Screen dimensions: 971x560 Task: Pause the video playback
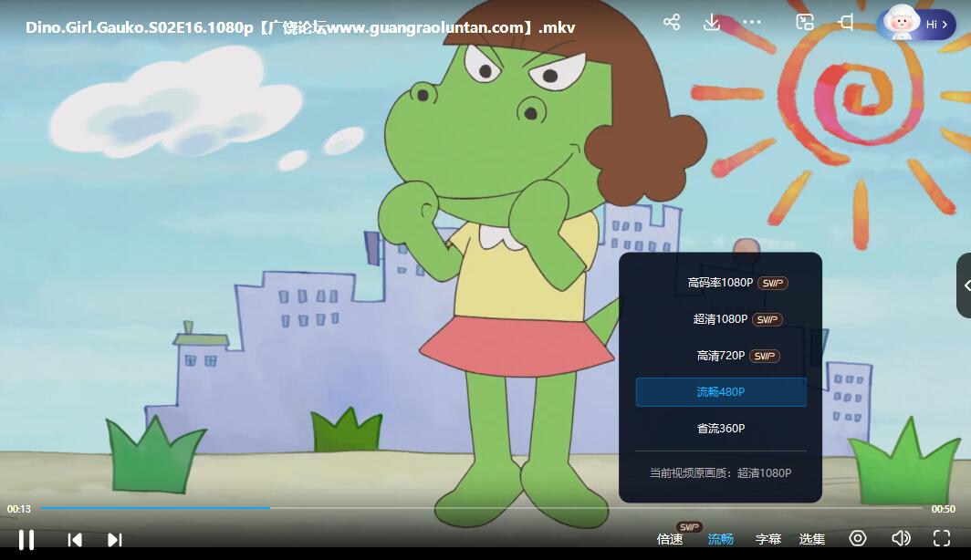[x=26, y=540]
